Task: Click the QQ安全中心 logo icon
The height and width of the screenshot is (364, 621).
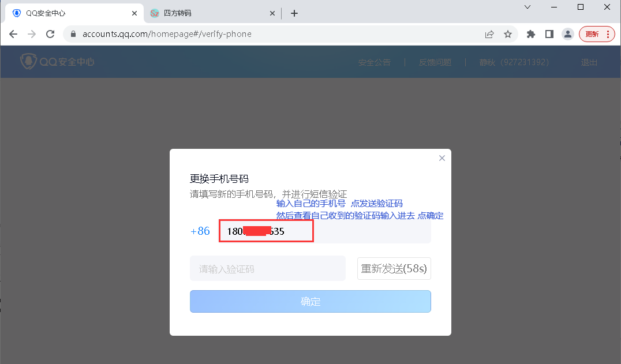Action: (28, 62)
